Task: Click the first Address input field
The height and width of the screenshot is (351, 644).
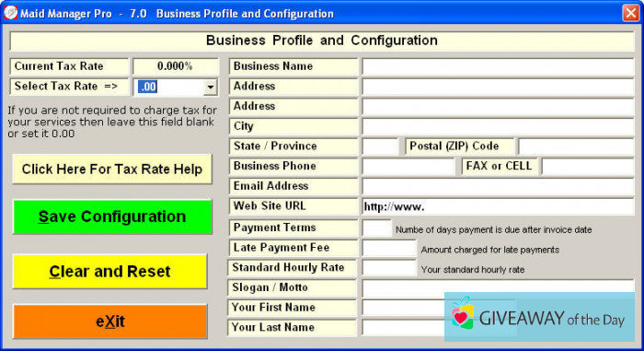Action: tap(498, 87)
